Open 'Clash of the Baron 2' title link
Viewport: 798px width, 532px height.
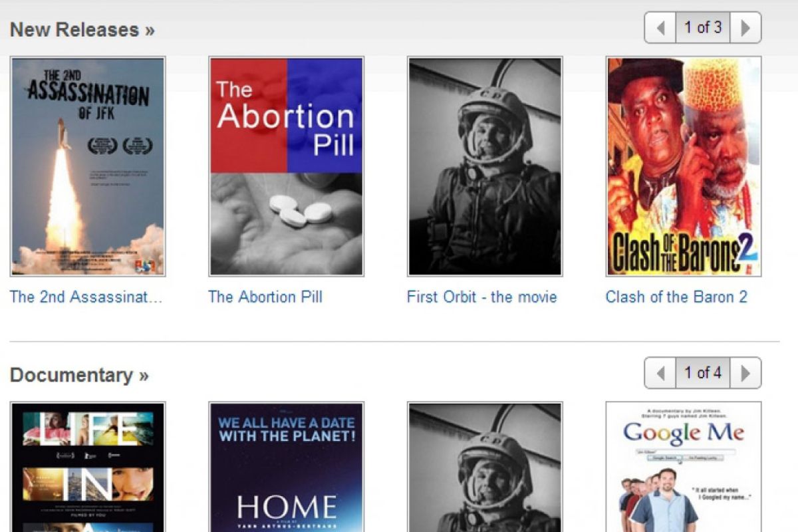[x=676, y=297]
